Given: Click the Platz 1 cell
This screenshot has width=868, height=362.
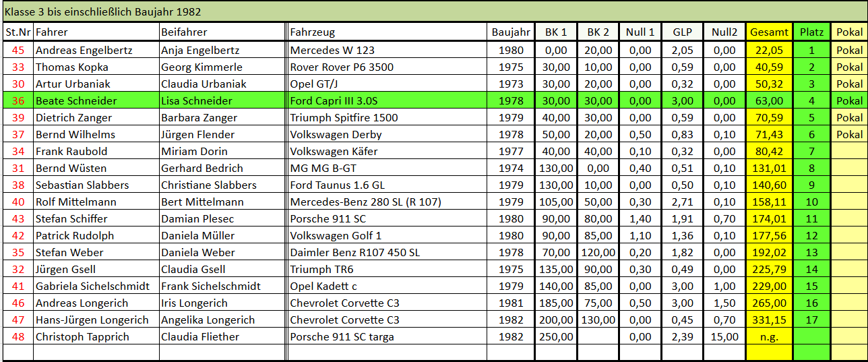Looking at the screenshot, I should (x=811, y=50).
